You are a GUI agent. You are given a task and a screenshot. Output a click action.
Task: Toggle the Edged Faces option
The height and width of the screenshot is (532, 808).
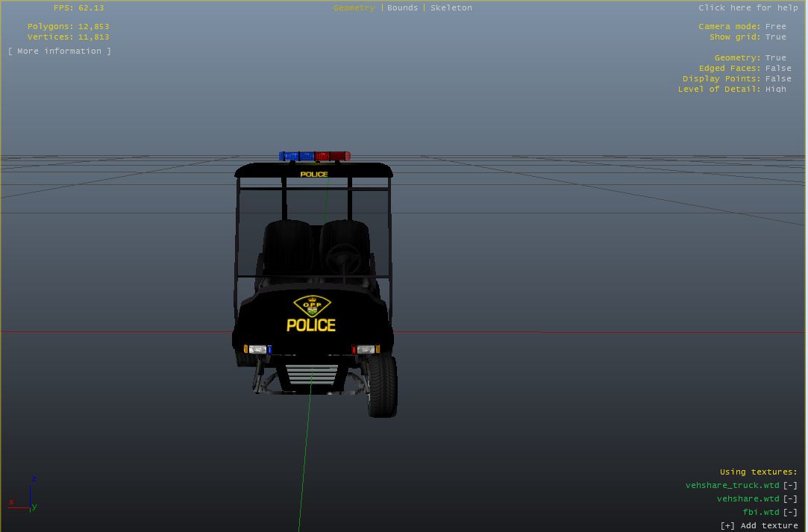tap(777, 68)
